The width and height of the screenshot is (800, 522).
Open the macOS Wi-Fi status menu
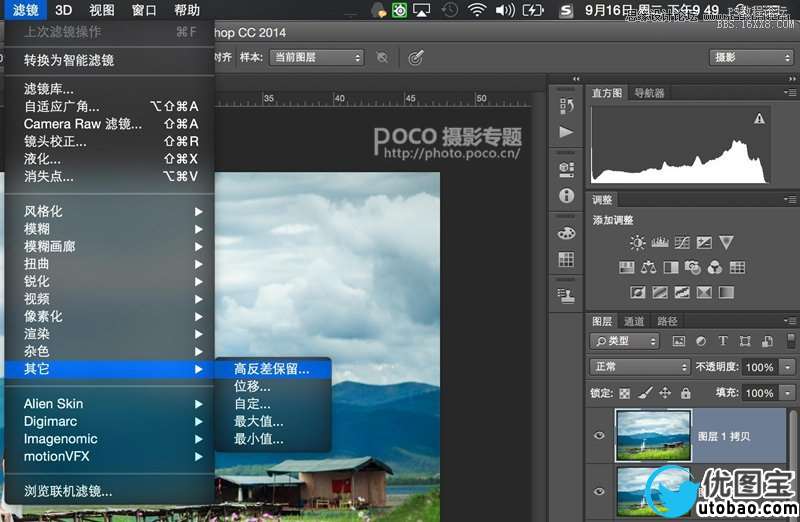[477, 10]
